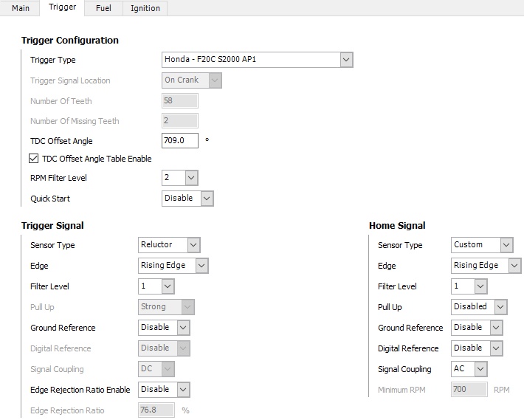Open Trigger Signal Filter Level dropdown
Viewport: 524px width, 420px height.
[156, 286]
